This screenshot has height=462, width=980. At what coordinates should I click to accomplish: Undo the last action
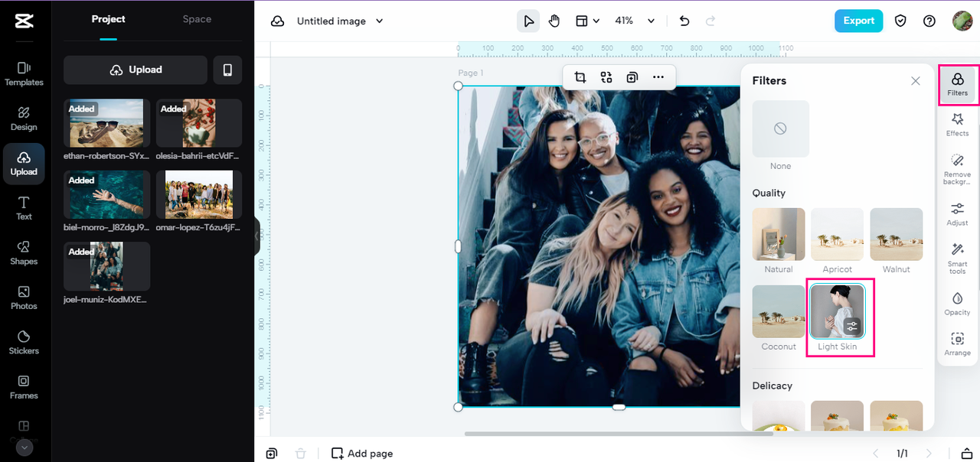[x=684, y=21]
